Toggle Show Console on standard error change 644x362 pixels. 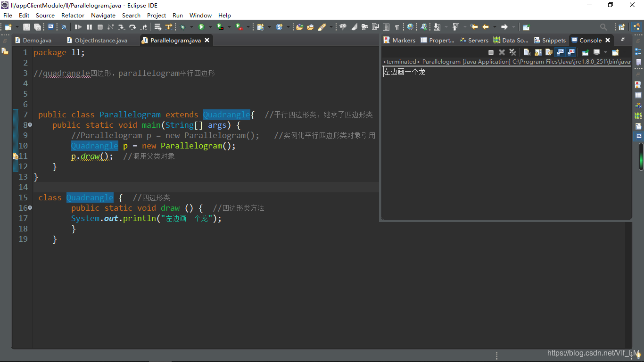[571, 52]
